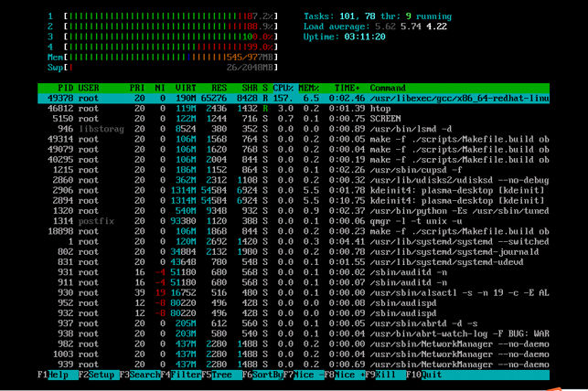Sort by the CPU% column header
Image resolution: width=588 pixels, height=391 pixels.
pos(283,88)
